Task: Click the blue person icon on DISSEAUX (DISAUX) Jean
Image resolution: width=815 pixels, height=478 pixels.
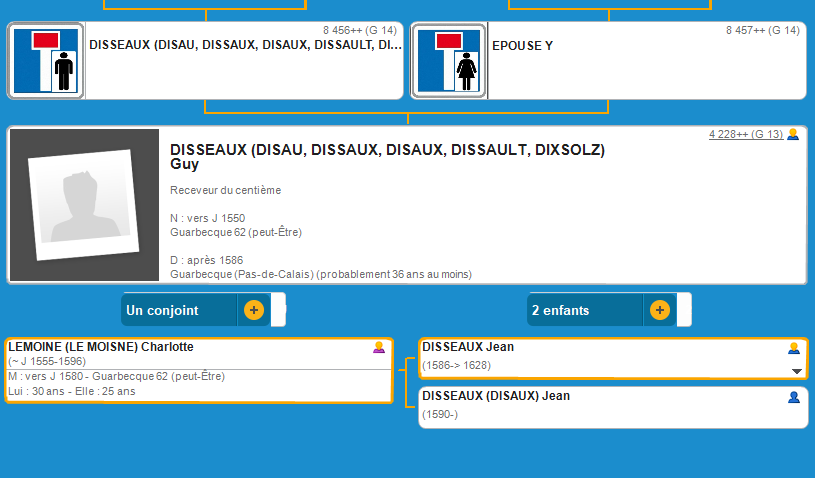Action: coord(794,397)
